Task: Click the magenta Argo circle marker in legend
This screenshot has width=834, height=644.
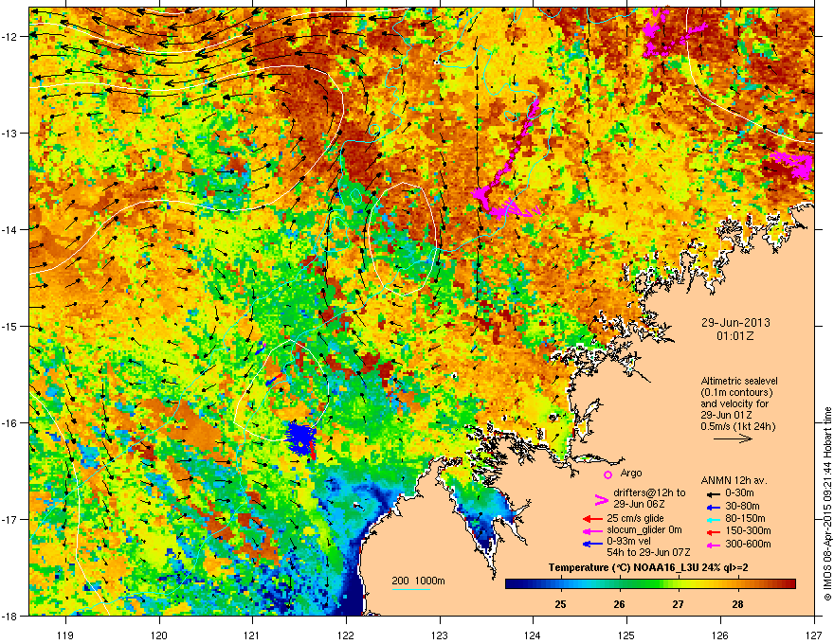Action: click(x=607, y=474)
